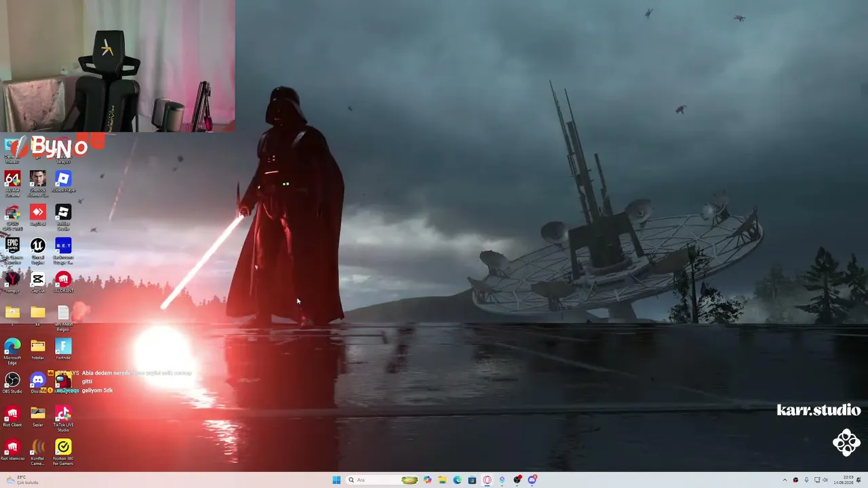Launch the VALORANT desktop shortcut
Screen dimensions: 868x488
pyautogui.click(x=63, y=282)
